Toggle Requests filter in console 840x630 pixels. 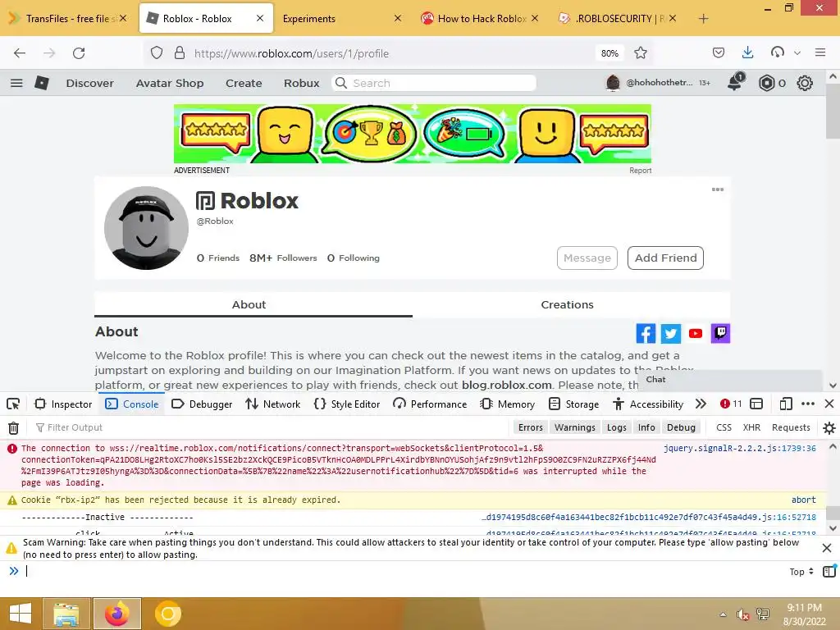tap(791, 427)
